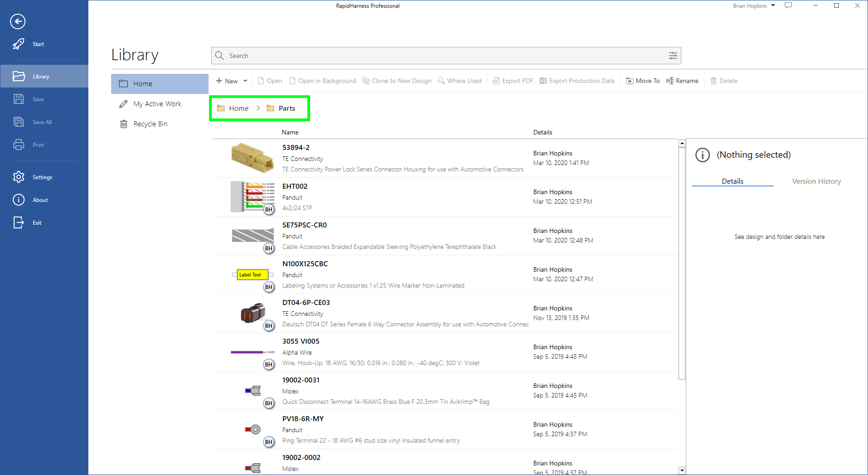This screenshot has width=868, height=475.
Task: Click Home in the breadcrumb
Action: click(233, 108)
